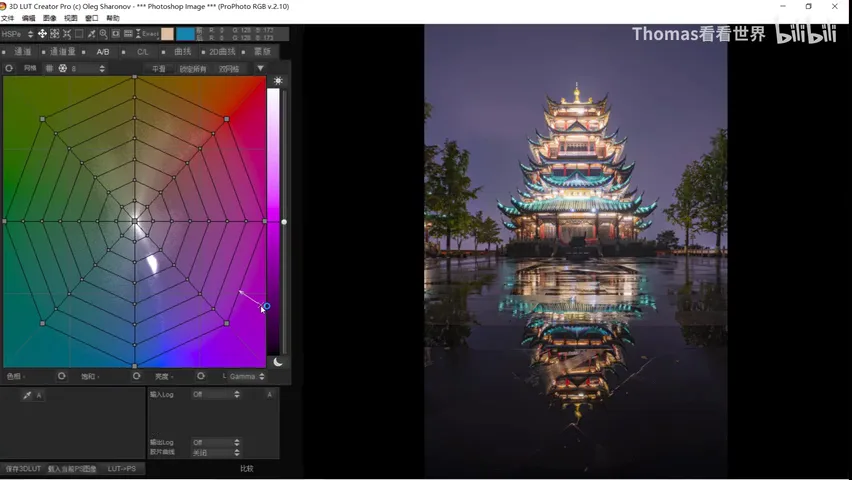Select the shrink-to-center arrows tool
Screen dimensions: 852x480
click(67, 34)
